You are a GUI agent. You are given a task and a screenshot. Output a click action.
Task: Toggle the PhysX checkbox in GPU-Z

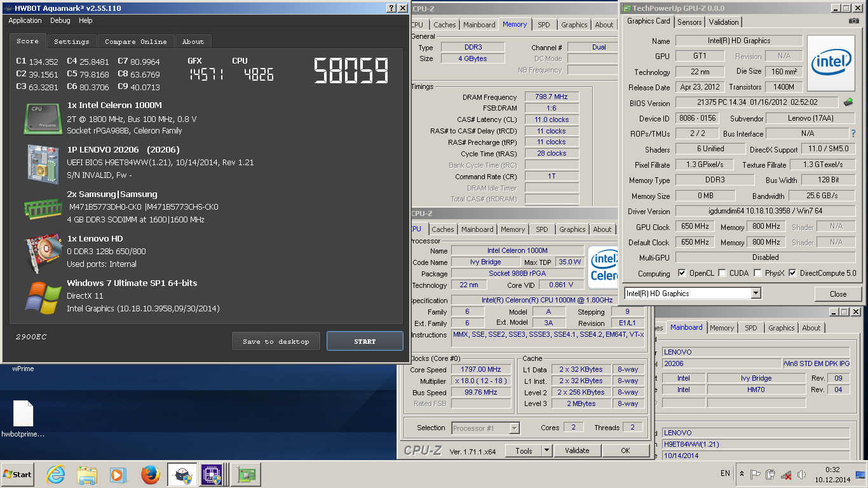(757, 273)
